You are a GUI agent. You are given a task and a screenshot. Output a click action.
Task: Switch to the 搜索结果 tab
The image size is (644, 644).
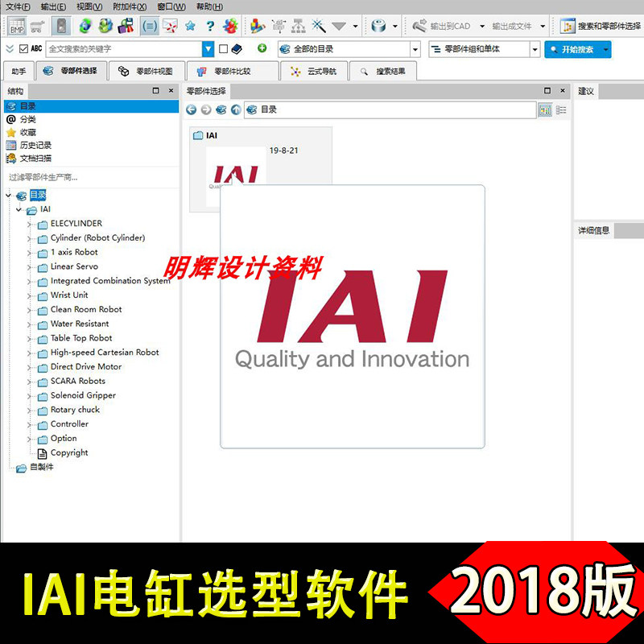coord(383,71)
